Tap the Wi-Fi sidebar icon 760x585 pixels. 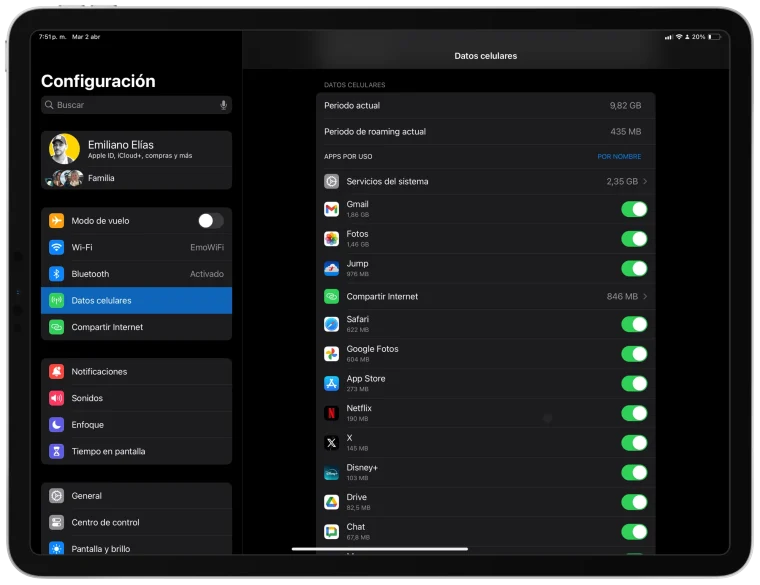pos(56,247)
